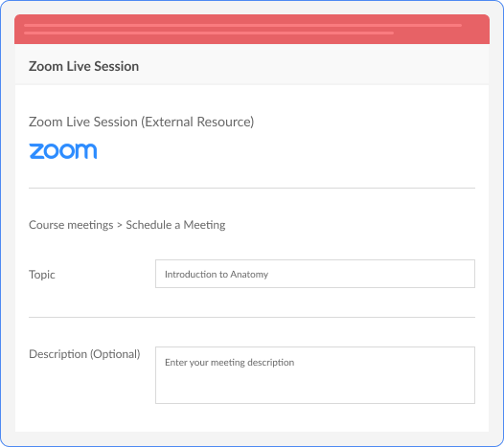Click the bold Zoom Live Session heading
The image size is (504, 447).
click(84, 66)
